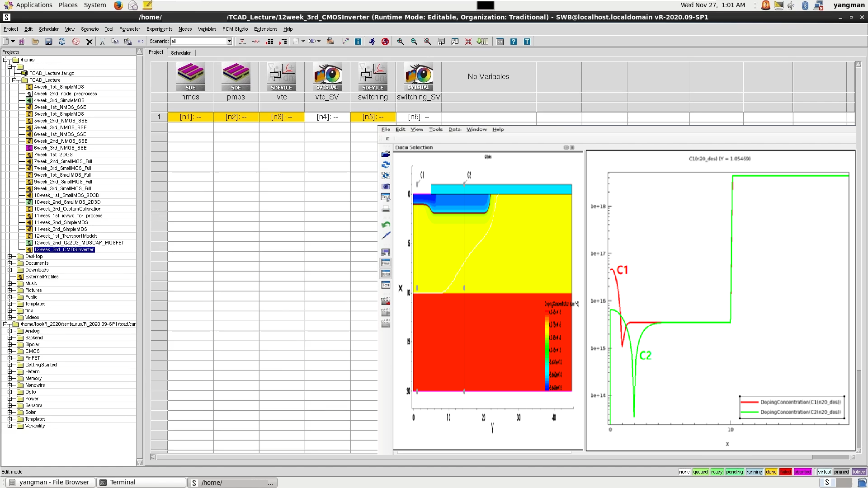
Task: Click the black X delete icon in toolbar
Action: point(90,42)
